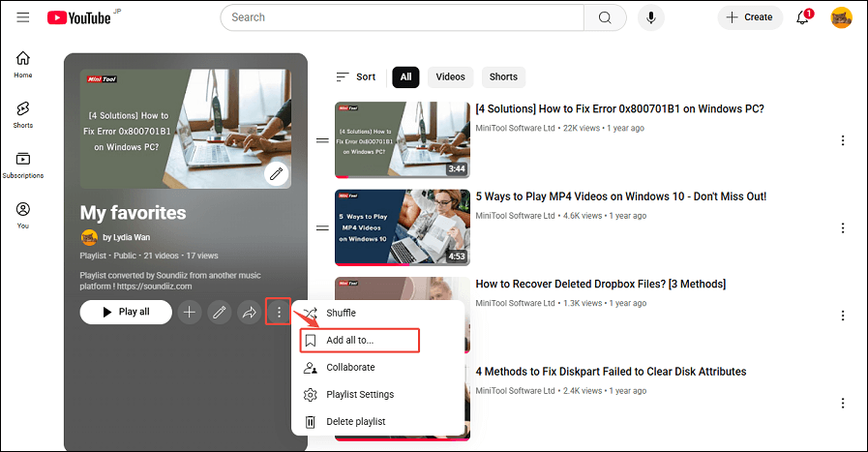
Task: Edit the playlist thumbnail pencil icon
Action: (x=276, y=174)
